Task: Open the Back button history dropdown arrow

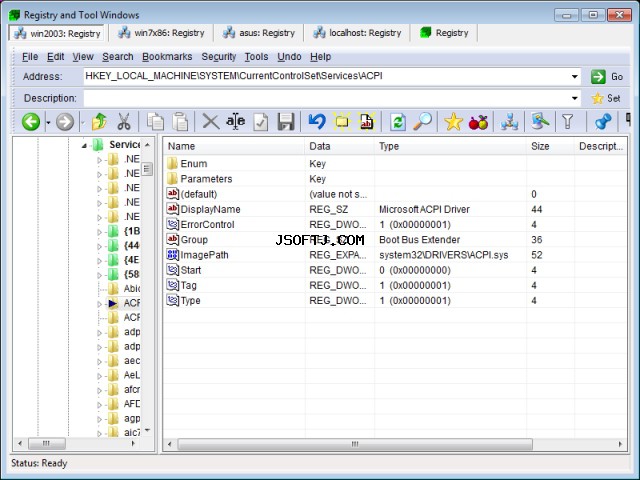Action: click(48, 122)
